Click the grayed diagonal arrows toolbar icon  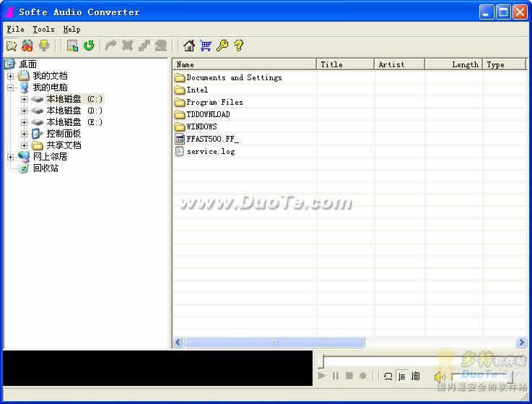[144, 46]
